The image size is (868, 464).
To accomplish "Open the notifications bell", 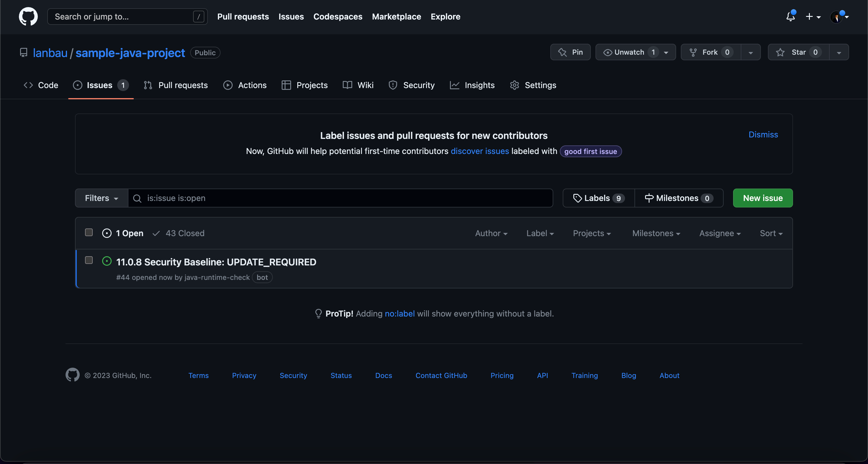I will click(x=791, y=17).
